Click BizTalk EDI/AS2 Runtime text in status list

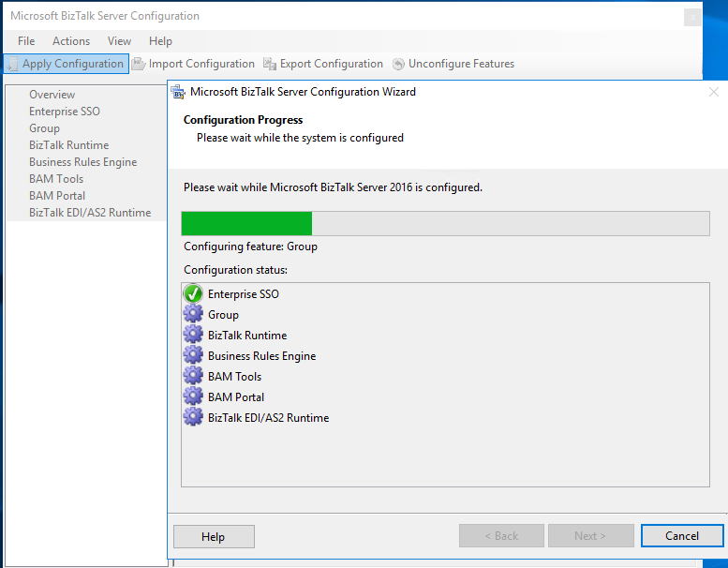pyautogui.click(x=268, y=417)
